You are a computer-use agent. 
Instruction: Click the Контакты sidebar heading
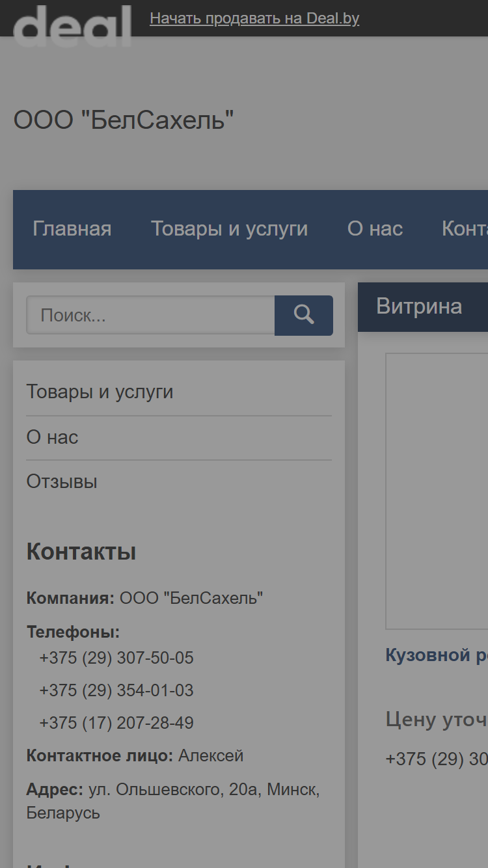[x=81, y=552]
